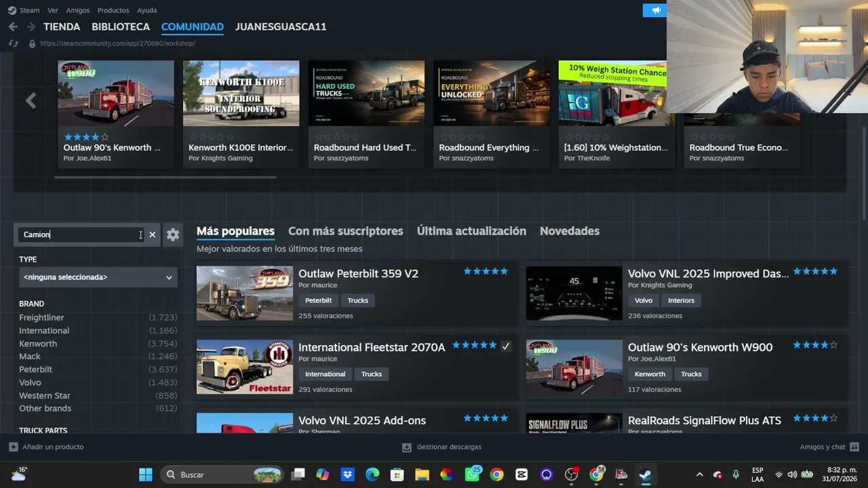Switch to Última actualización tab
The width and height of the screenshot is (868, 488).
tap(471, 231)
